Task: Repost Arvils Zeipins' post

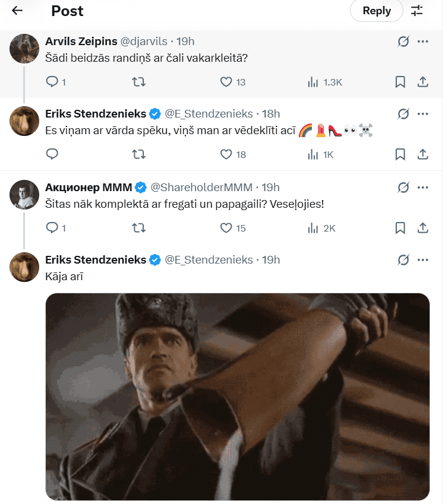Action: tap(138, 82)
